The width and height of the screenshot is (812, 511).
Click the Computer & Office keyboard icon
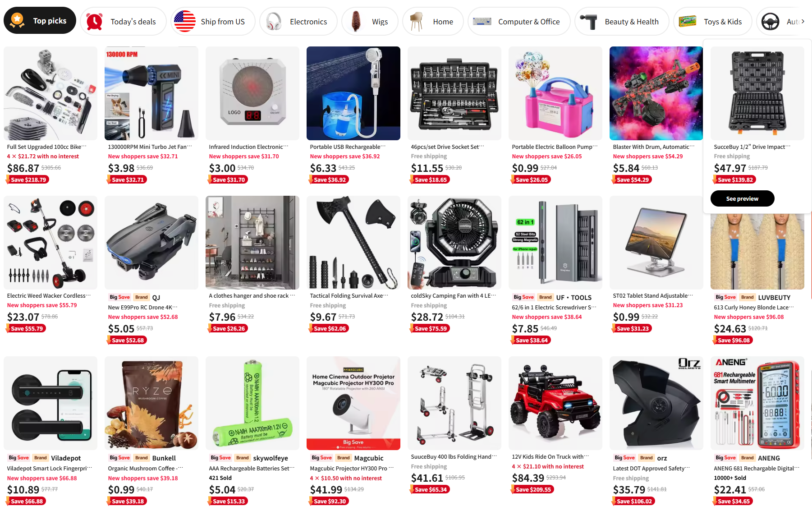482,21
